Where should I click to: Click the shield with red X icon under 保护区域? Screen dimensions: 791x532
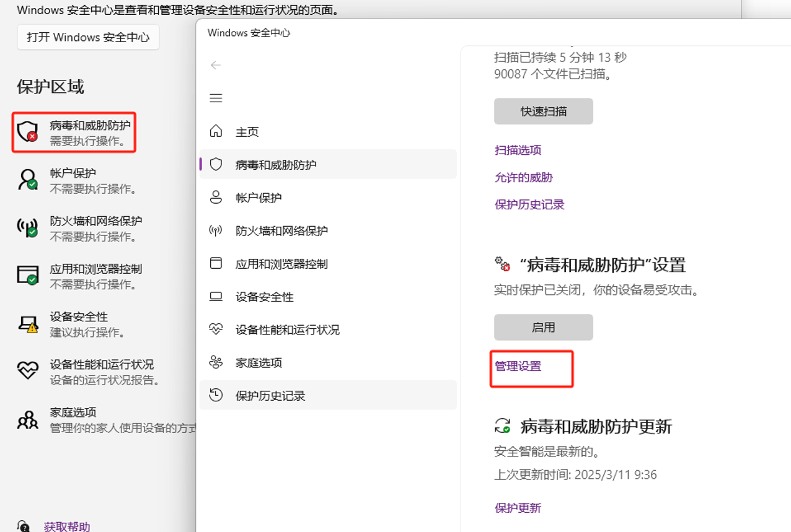(28, 131)
